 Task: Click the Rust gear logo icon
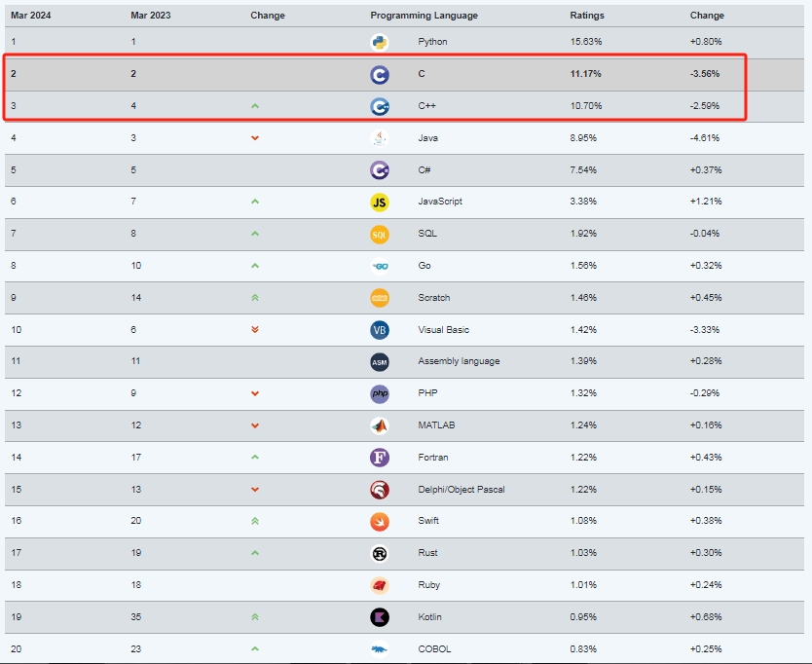[x=380, y=554]
